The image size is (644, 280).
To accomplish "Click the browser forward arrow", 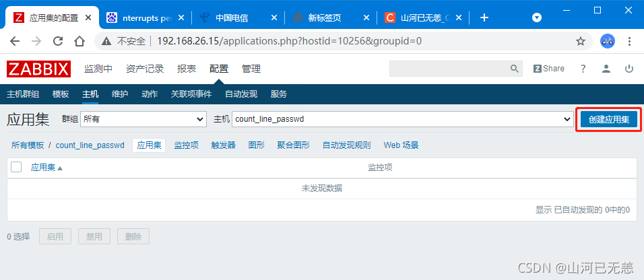I will pos(36,41).
